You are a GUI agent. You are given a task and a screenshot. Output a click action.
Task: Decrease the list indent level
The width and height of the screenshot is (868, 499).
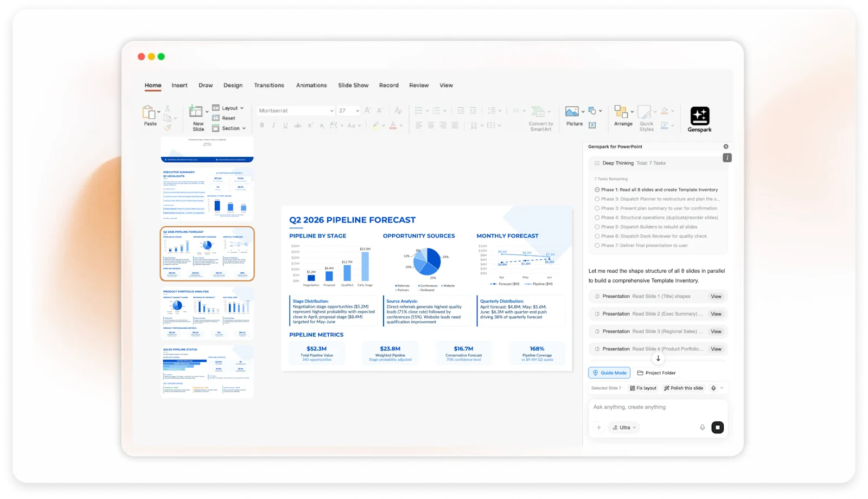[x=461, y=110]
